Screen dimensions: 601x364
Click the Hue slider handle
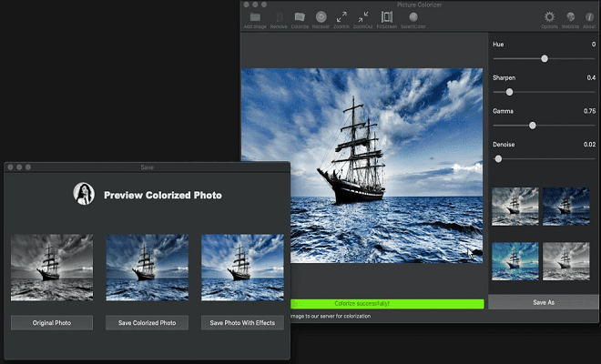545,58
